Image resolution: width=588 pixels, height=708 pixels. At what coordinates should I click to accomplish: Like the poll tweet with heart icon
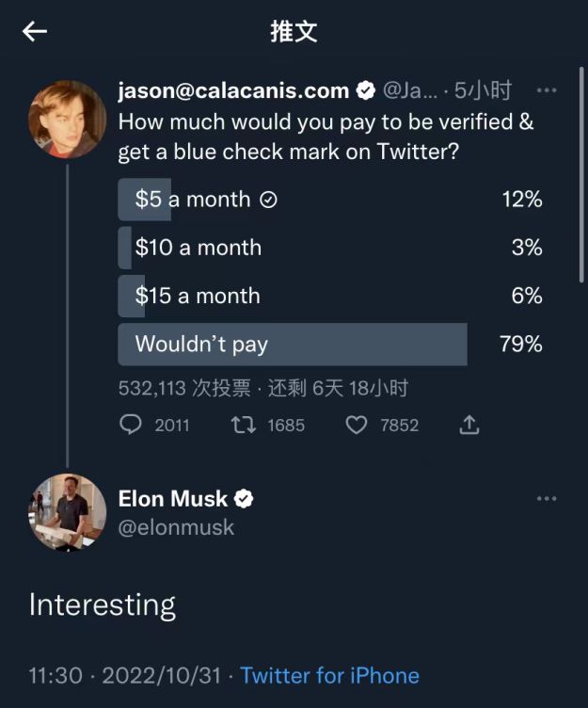pos(357,425)
